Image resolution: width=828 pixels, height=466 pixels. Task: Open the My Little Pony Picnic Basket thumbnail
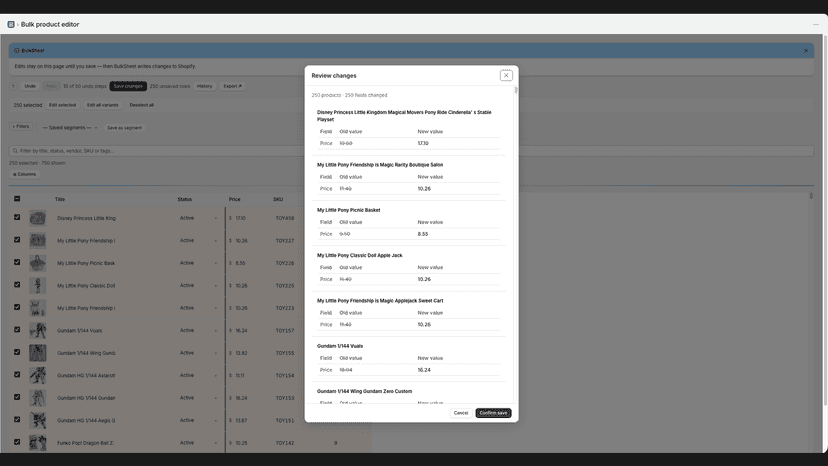point(37,263)
